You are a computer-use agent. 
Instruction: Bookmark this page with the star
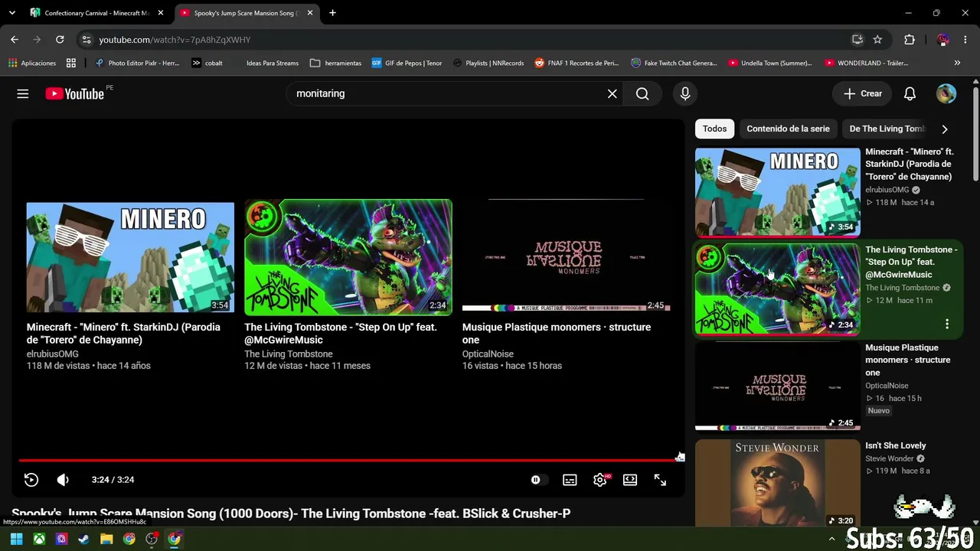click(x=877, y=40)
